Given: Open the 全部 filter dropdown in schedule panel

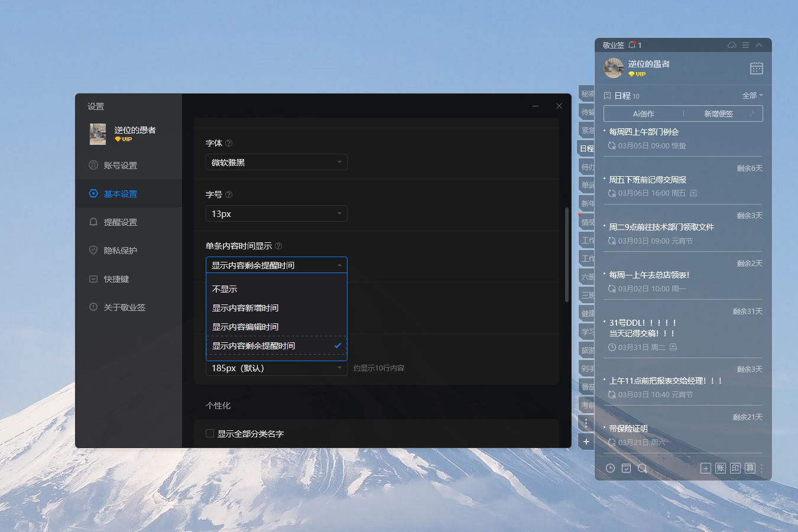Looking at the screenshot, I should [752, 95].
